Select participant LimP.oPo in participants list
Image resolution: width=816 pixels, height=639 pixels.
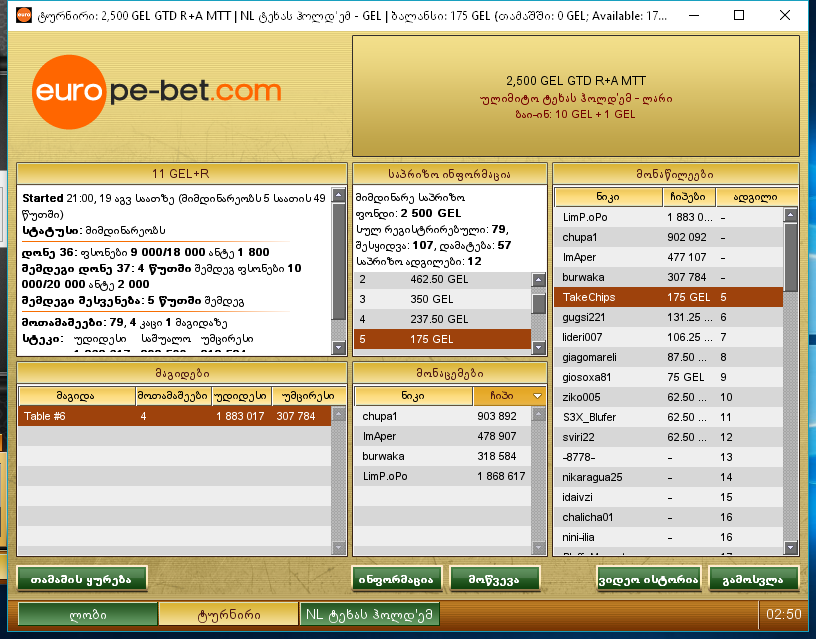(x=669, y=217)
